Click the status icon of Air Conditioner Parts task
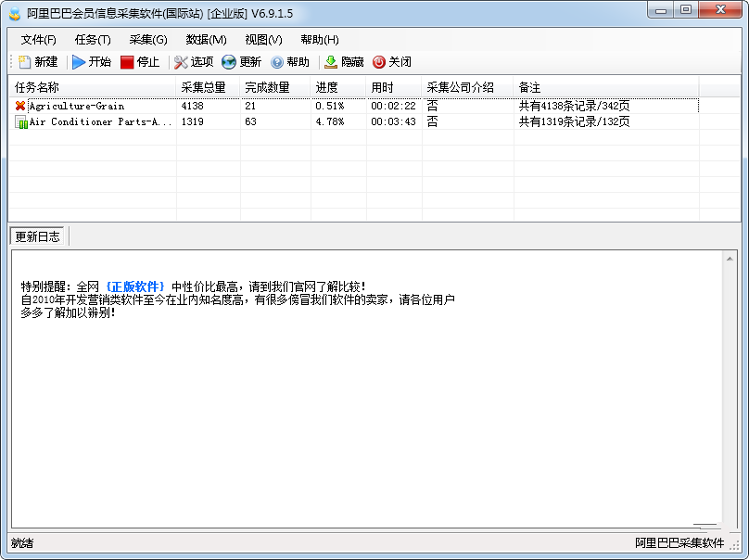Image resolution: width=749 pixels, height=560 pixels. pos(21,122)
